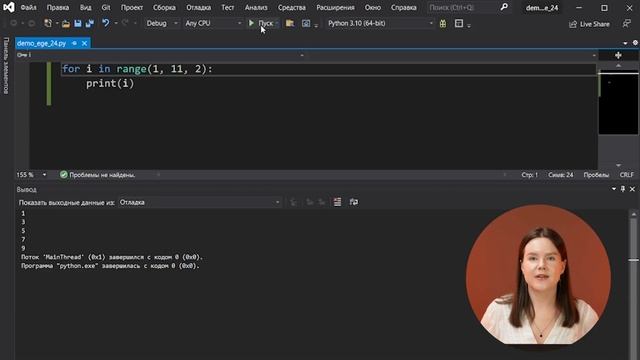
Task: Open the Правка menu
Action: pyautogui.click(x=58, y=7)
